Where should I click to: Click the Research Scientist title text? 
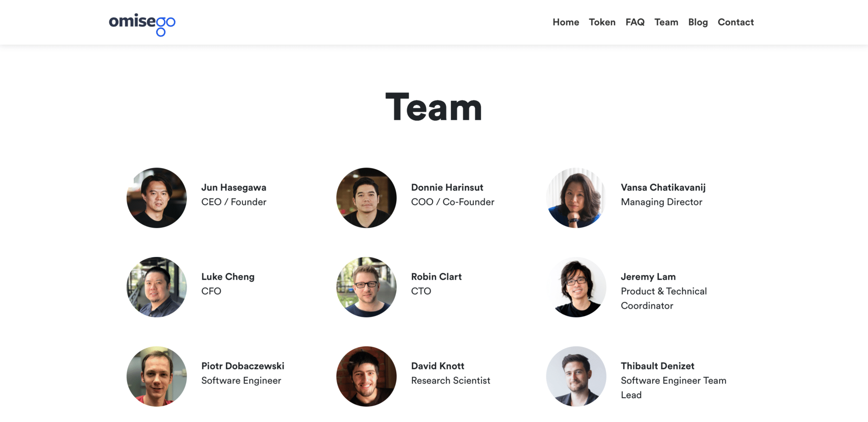450,381
